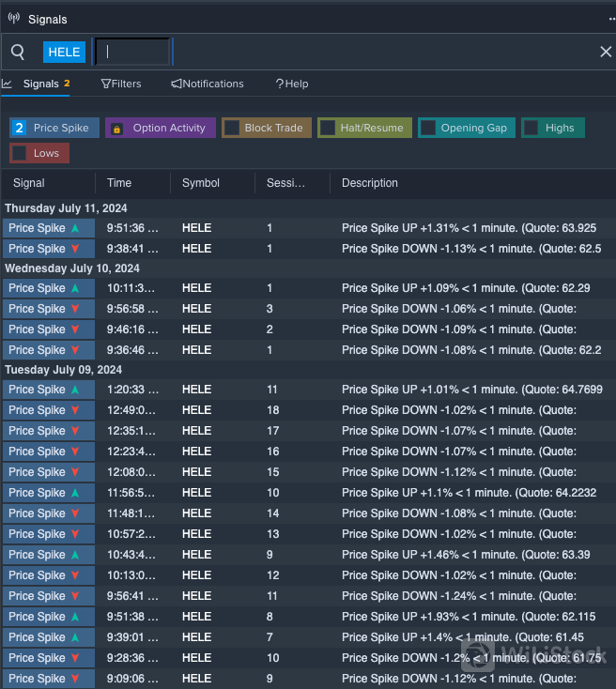Click the down arrow on 9:38:41 Price Spike
Image resolution: width=616 pixels, height=689 pixels.
pos(75,249)
